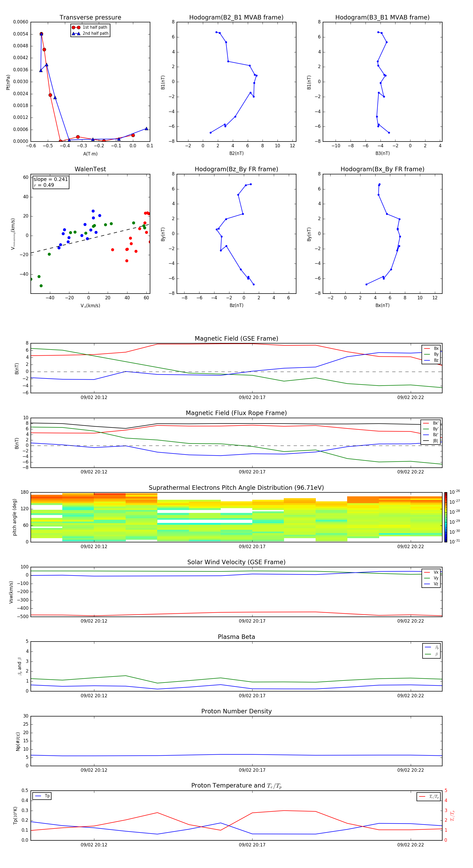The height and width of the screenshot is (868, 473).
Task: Click 'Bx(nT)' x-axis label
Action: [382, 305]
